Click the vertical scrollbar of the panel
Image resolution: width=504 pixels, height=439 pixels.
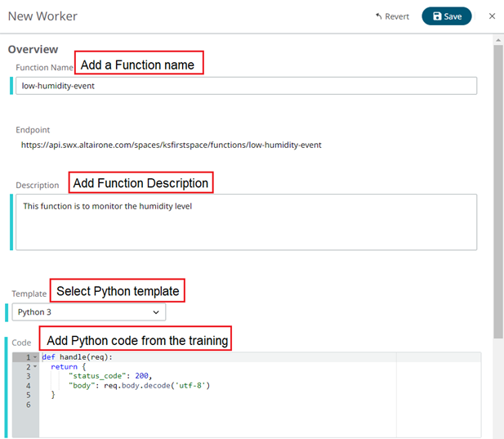(x=497, y=188)
